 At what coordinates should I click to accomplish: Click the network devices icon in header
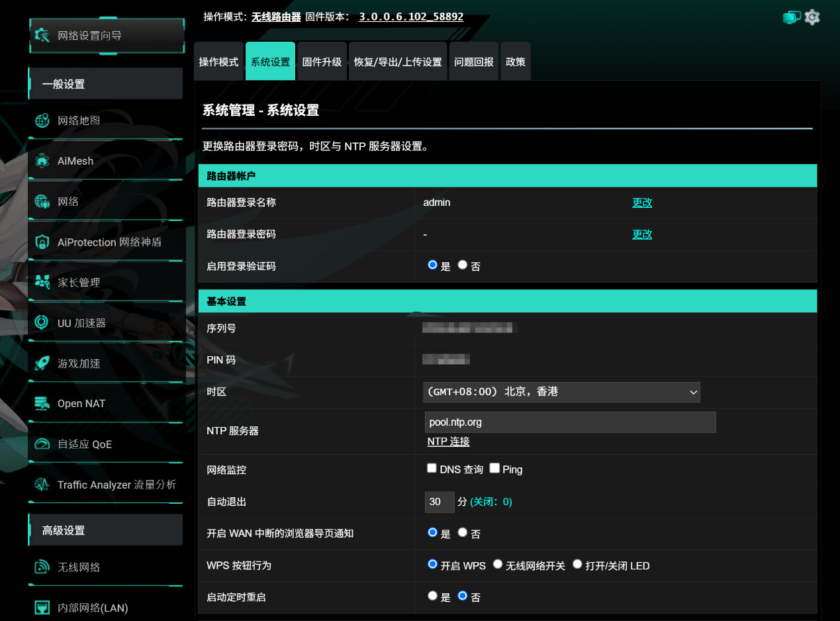click(x=792, y=18)
